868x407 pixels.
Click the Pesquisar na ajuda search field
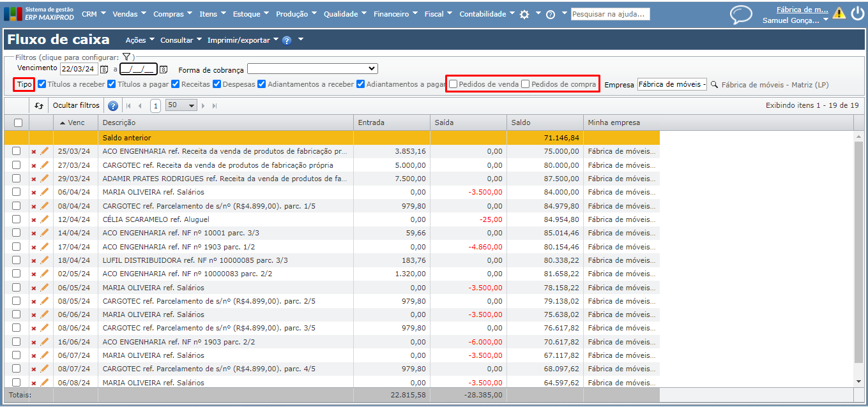(610, 14)
